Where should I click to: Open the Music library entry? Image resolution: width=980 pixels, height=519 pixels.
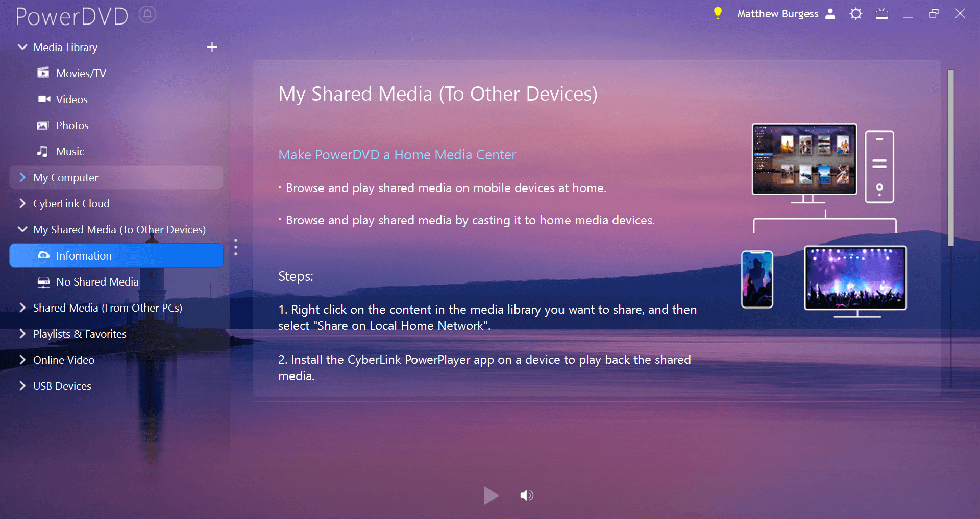(x=116, y=151)
